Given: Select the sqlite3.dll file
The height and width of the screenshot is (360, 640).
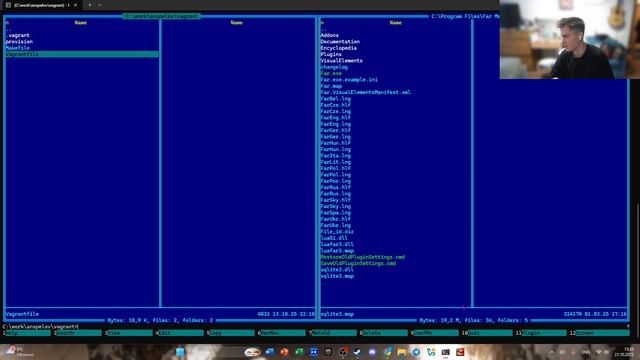Looking at the screenshot, I should point(337,269).
